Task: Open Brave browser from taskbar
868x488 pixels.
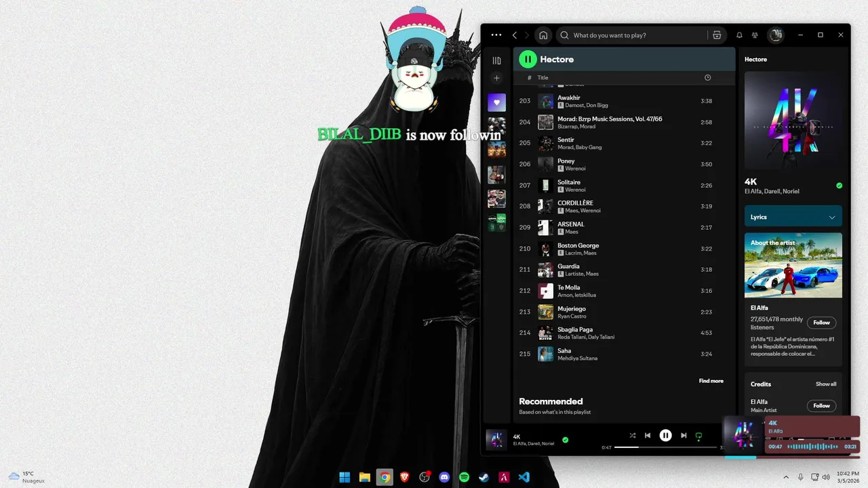Action: [x=404, y=477]
